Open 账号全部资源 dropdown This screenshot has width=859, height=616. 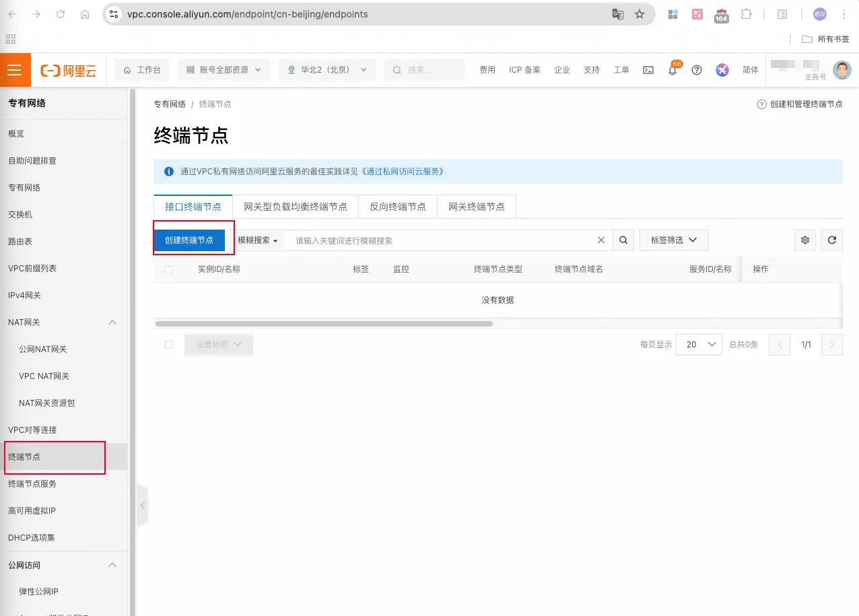224,70
